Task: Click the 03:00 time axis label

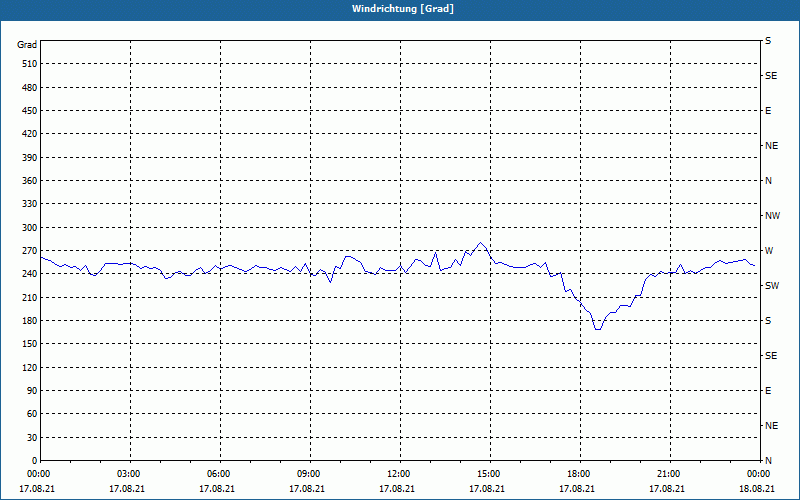Action: coord(128,474)
